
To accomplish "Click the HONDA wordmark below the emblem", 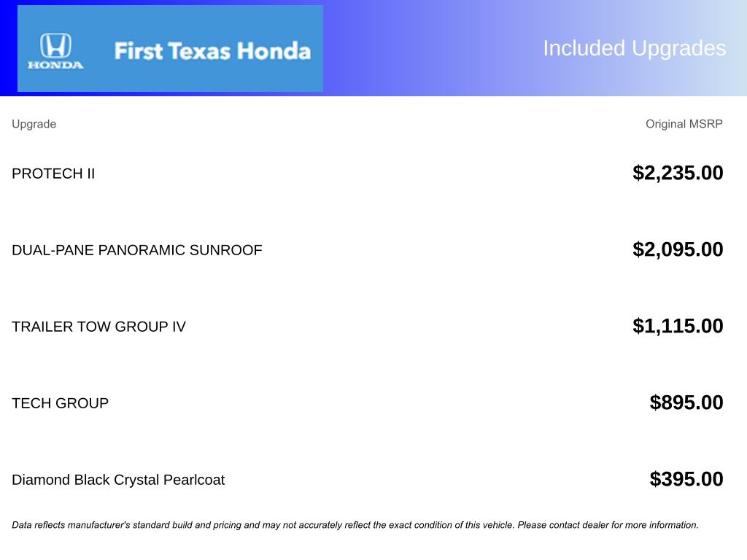I will click(x=55, y=65).
